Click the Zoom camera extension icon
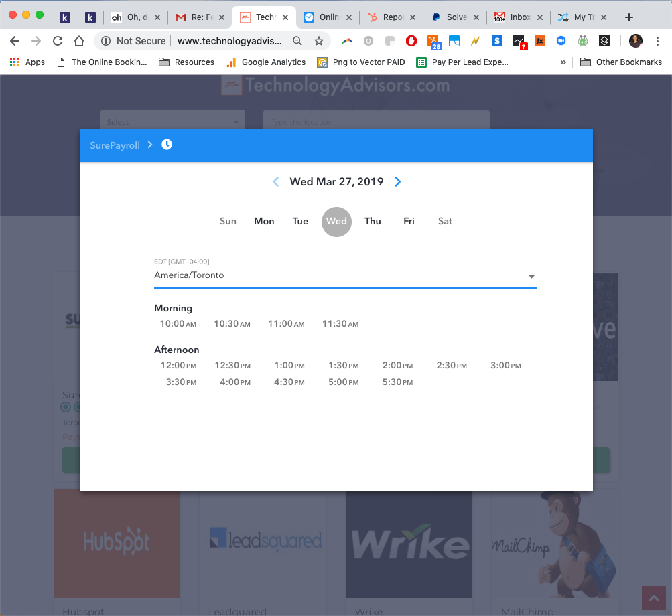The height and width of the screenshot is (616, 672). coord(561,41)
